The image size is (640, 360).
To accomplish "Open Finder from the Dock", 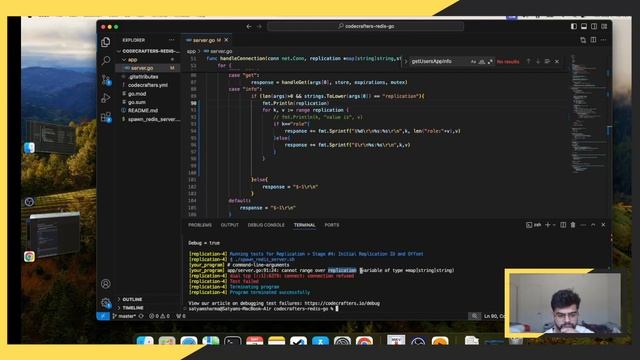I will pos(144,342).
